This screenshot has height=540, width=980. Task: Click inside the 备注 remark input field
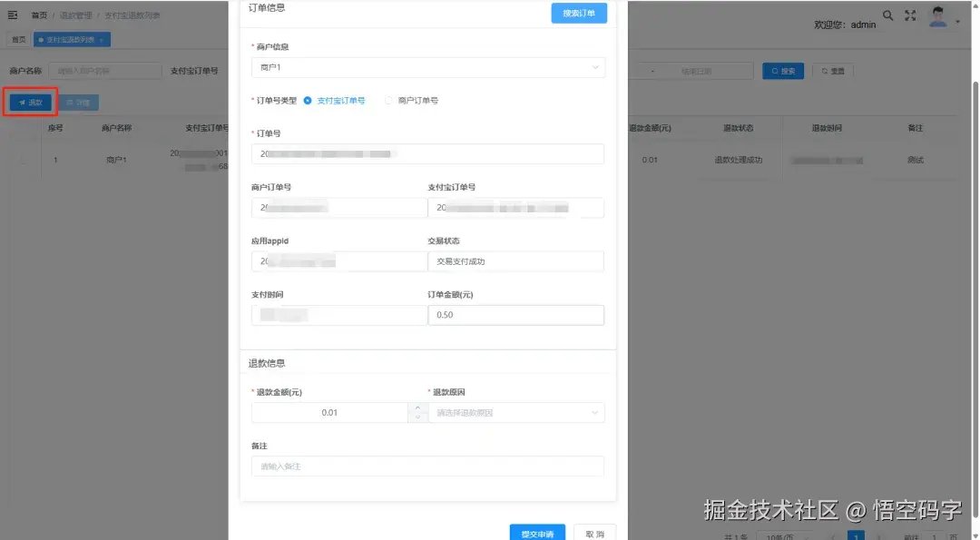click(427, 465)
